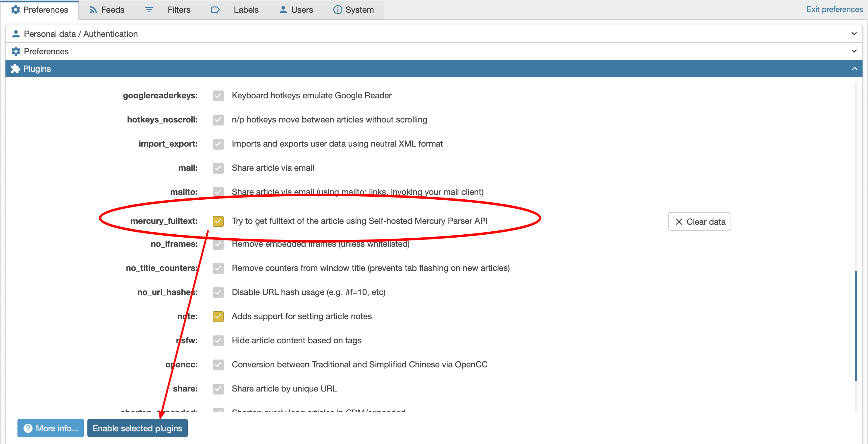Uncheck the note plugin checkbox
This screenshot has height=444, width=868.
[x=218, y=317]
